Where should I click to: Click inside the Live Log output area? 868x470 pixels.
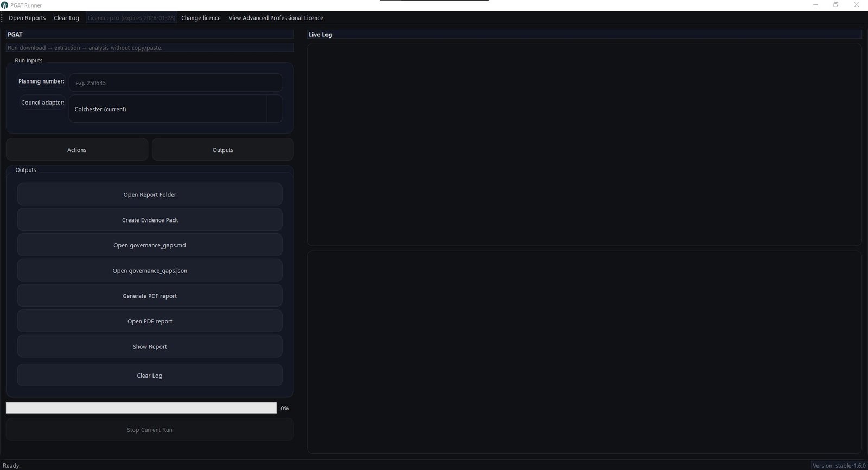(x=584, y=144)
